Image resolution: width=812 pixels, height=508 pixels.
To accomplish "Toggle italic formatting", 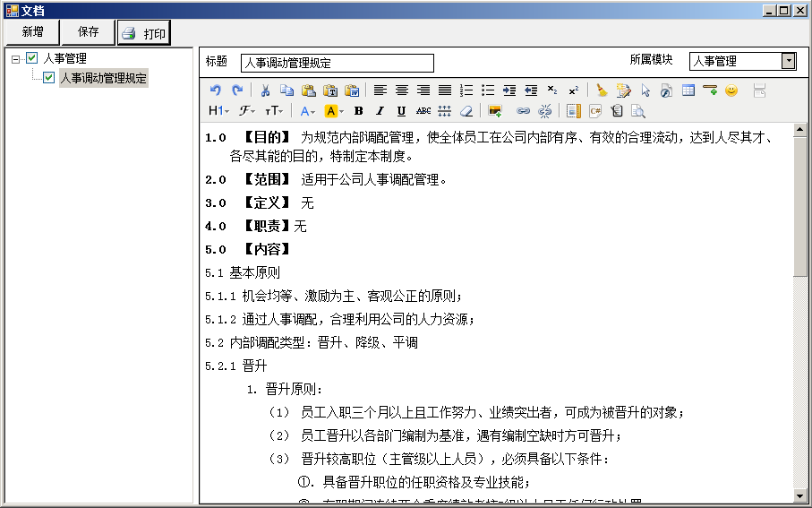I will tap(380, 111).
